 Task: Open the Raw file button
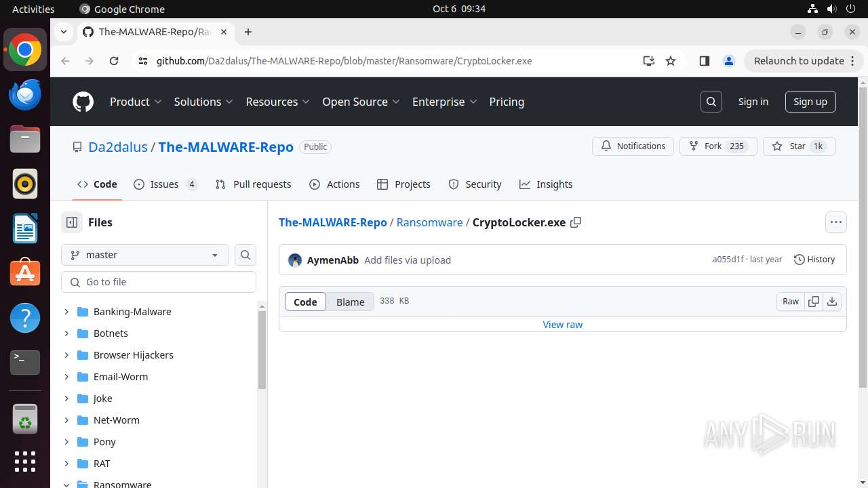click(791, 302)
